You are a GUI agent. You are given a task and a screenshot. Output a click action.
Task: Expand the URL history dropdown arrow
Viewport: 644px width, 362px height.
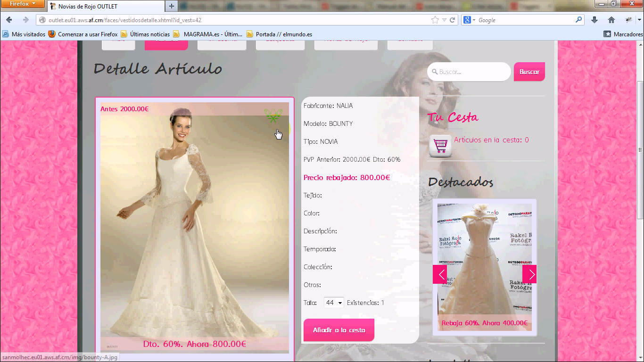click(444, 20)
